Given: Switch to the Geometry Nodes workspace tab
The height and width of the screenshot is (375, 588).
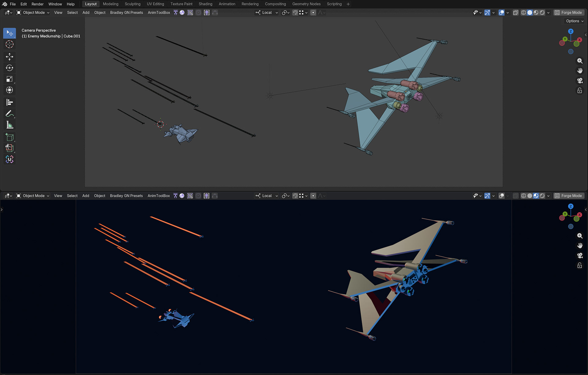Looking at the screenshot, I should tap(306, 4).
